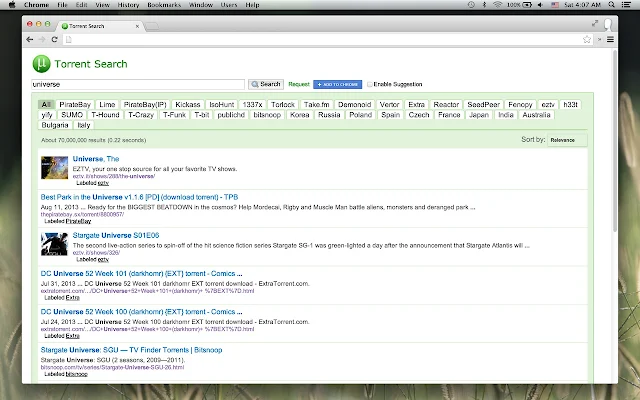Open a new tab next to Torrent Search
Image resolution: width=640 pixels, height=400 pixels.
(152, 26)
